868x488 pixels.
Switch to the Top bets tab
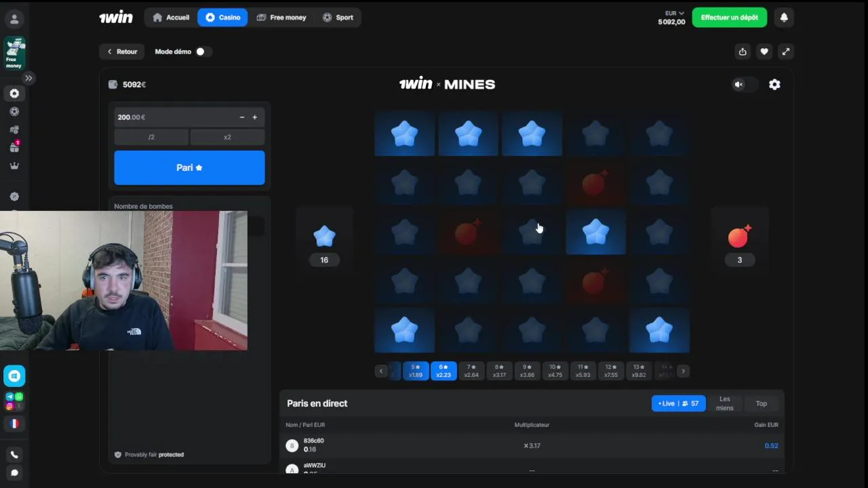pyautogui.click(x=762, y=403)
